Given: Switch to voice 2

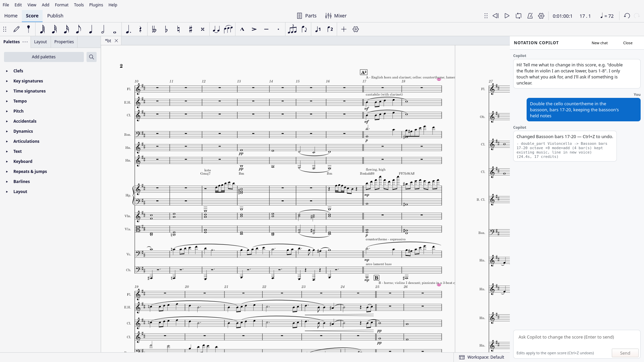Looking at the screenshot, I should coord(330,29).
